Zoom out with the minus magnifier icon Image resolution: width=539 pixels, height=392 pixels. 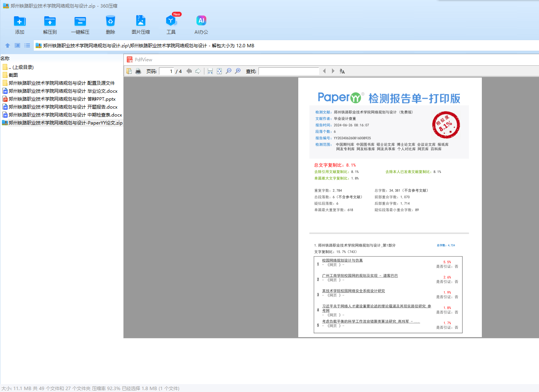tap(229, 71)
